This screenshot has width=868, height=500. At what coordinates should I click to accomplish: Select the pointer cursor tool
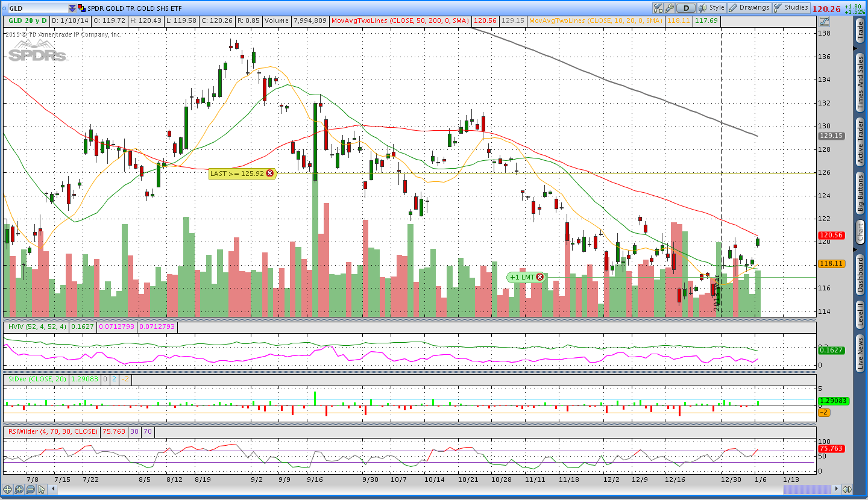click(x=42, y=489)
